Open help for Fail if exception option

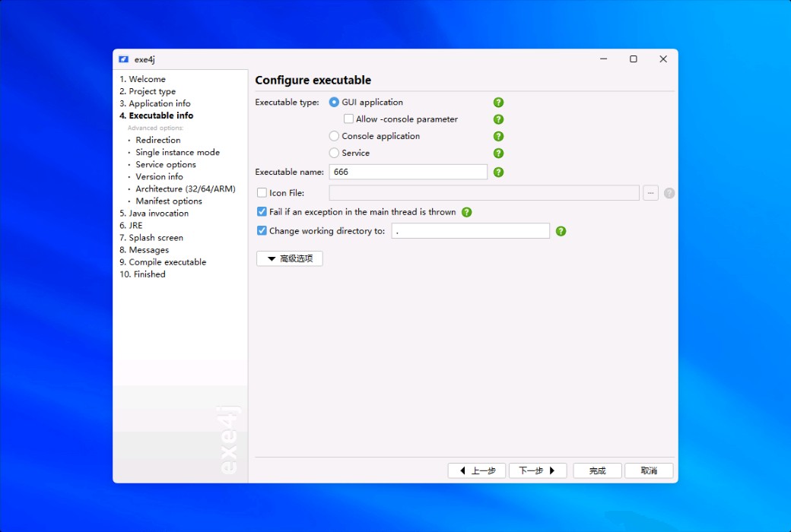tap(467, 212)
